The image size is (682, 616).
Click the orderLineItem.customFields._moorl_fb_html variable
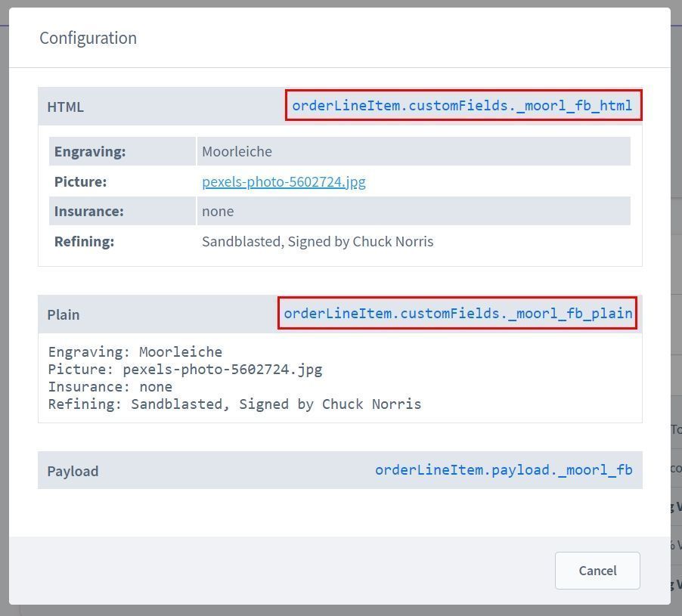coord(462,106)
